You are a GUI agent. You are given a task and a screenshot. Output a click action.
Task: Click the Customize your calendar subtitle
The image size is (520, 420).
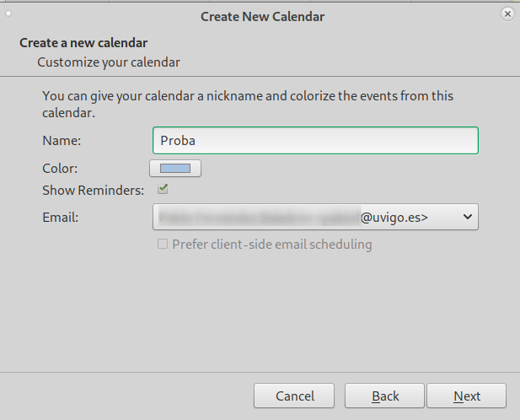[109, 62]
